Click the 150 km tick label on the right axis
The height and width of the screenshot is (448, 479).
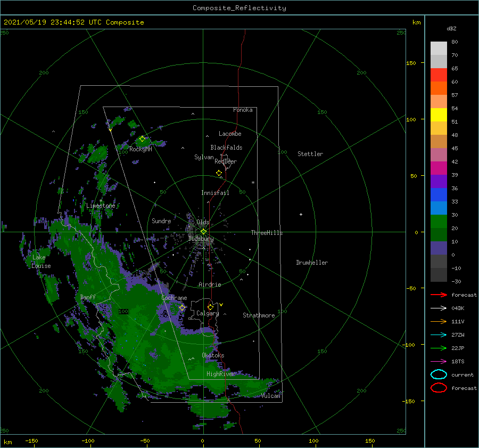[x=411, y=63]
